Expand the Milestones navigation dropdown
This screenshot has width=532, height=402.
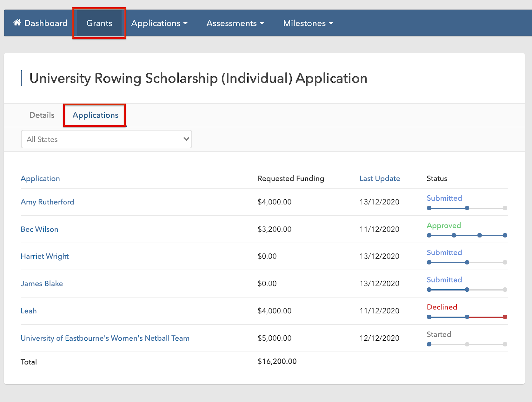click(x=308, y=23)
